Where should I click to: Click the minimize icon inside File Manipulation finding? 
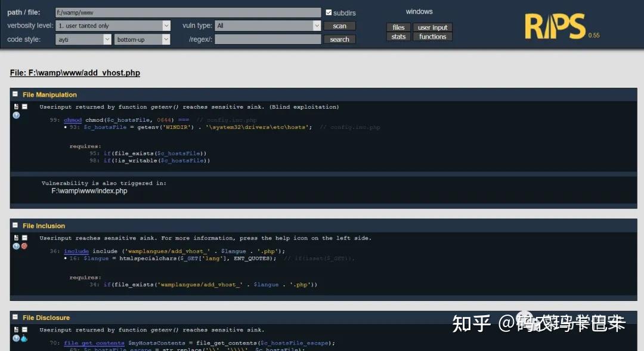coord(24,106)
